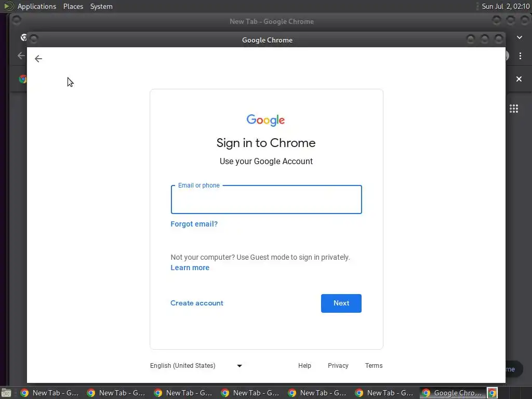Click the Applications menu logo icon
Screen dimensions: 532x399
tap(8, 6)
